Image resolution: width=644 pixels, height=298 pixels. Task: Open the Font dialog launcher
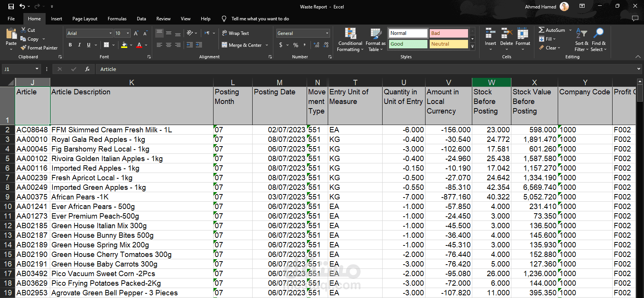[149, 57]
